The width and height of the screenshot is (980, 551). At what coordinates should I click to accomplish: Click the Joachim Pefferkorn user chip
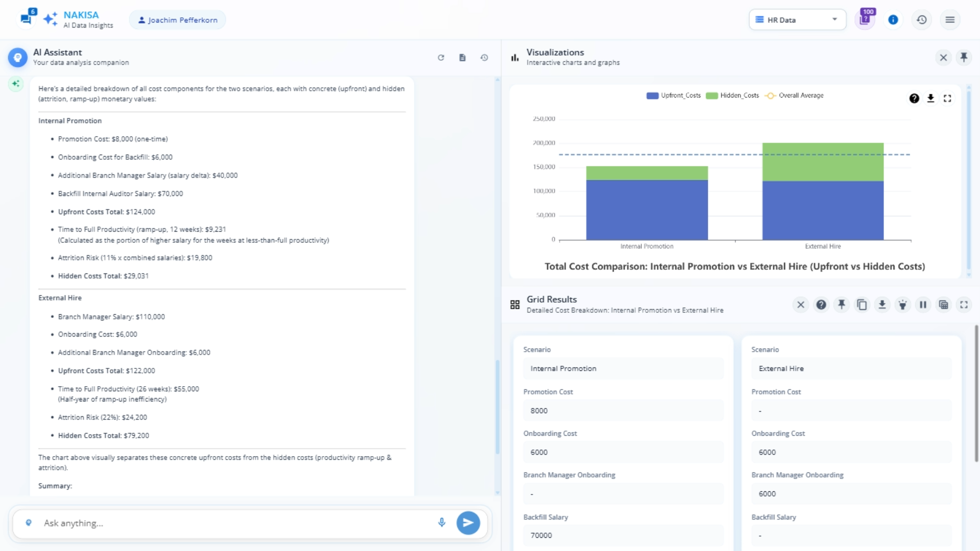pos(178,20)
